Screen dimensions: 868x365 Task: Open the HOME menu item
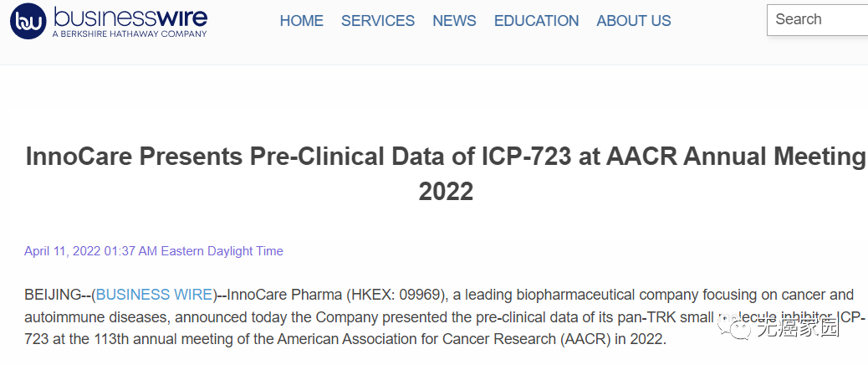pos(301,21)
